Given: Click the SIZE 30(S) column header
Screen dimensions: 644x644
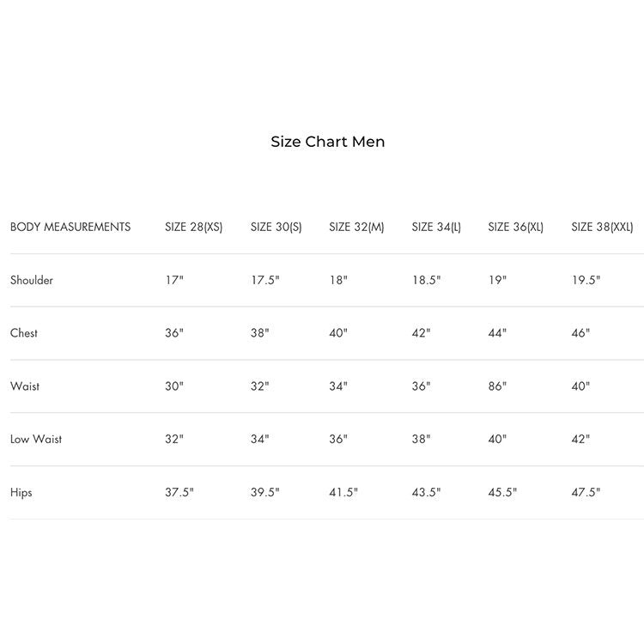Looking at the screenshot, I should 276,227.
